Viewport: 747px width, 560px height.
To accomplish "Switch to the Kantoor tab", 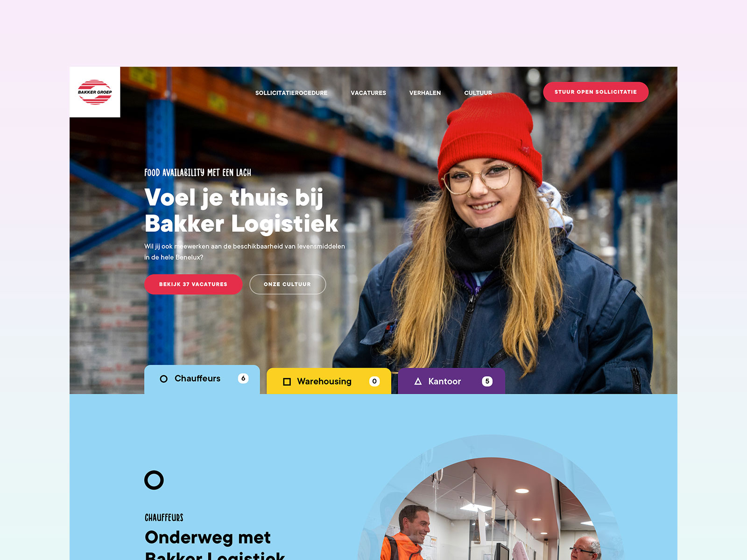I will 451,381.
